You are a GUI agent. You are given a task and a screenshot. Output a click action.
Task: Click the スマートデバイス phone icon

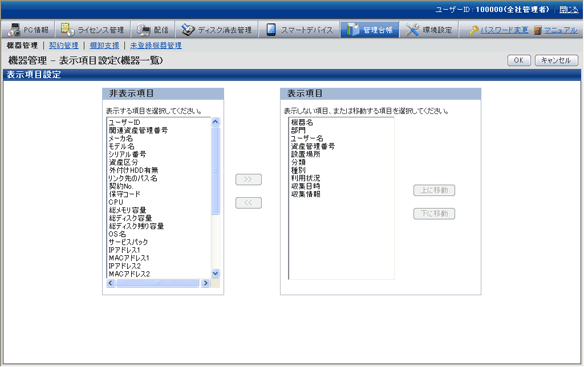(x=271, y=29)
